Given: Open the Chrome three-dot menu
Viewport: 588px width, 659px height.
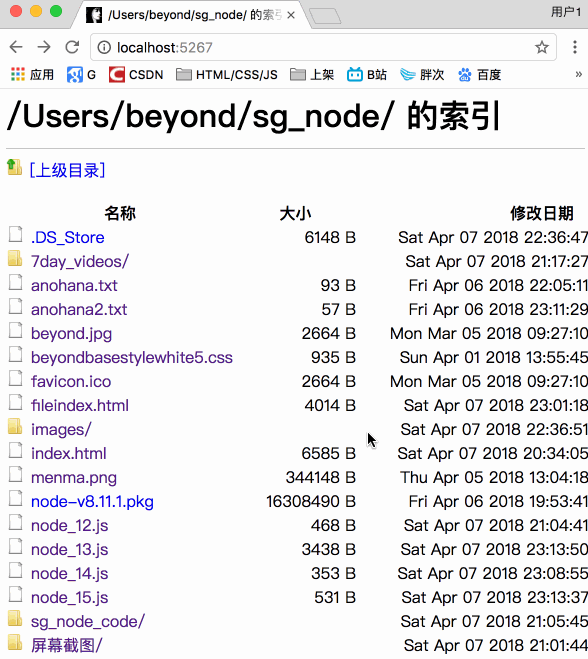Looking at the screenshot, I should click(575, 47).
